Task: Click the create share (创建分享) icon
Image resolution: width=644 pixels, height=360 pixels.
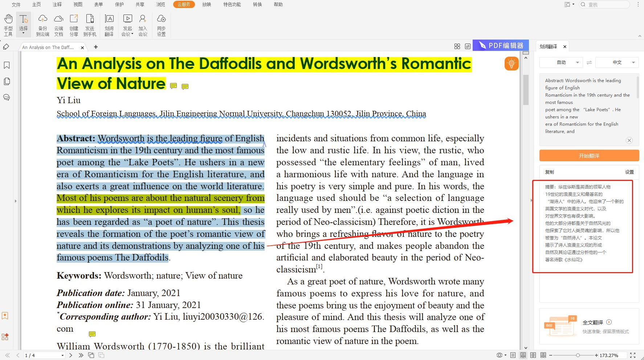Action: tap(74, 25)
